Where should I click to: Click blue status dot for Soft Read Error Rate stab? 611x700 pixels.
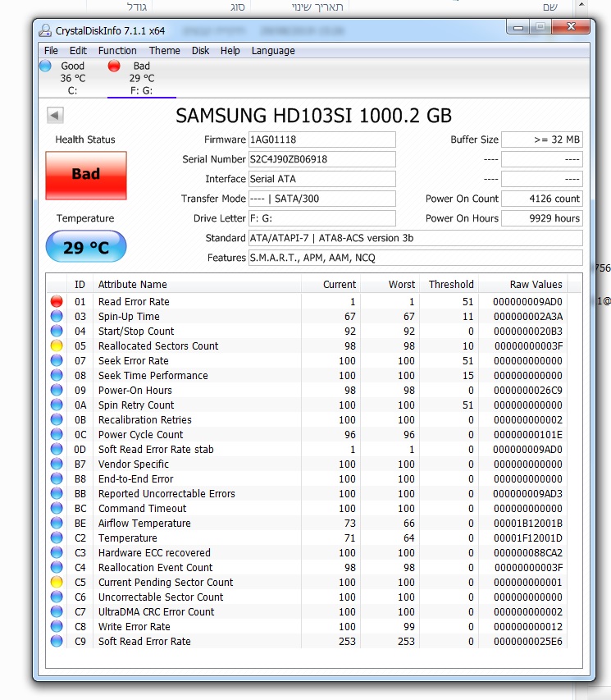[57, 449]
